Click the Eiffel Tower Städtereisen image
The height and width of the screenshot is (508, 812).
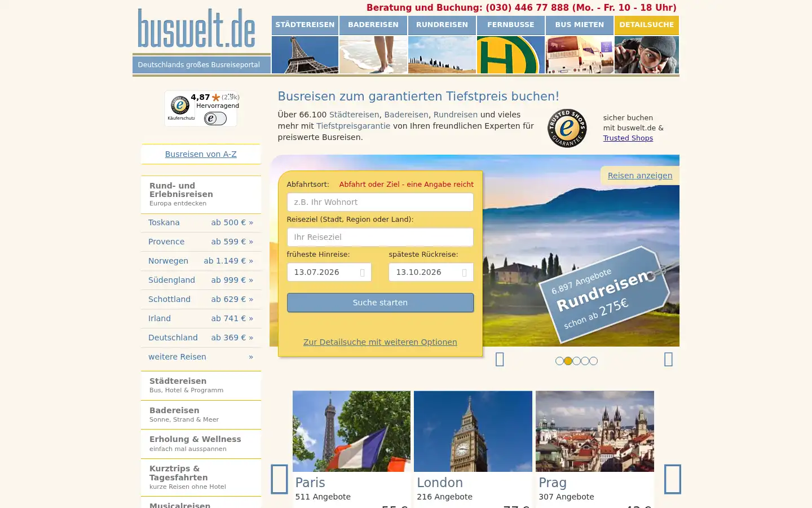pyautogui.click(x=305, y=55)
